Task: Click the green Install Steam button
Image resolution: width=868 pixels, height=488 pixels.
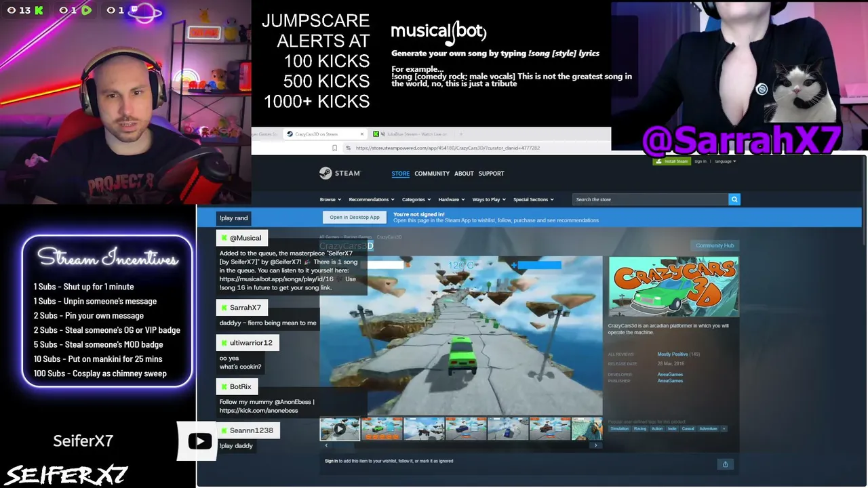Action: (x=671, y=161)
